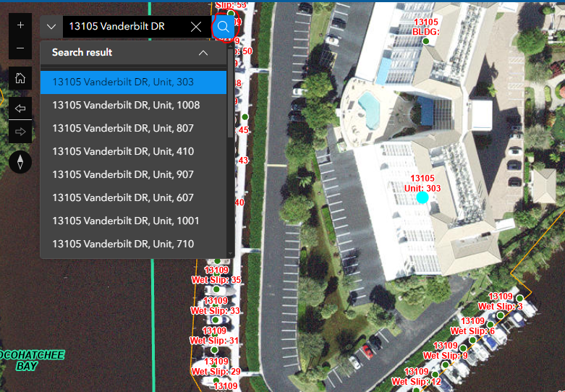This screenshot has height=392, width=565.
Task: Reset map orientation with the compass icon
Action: coord(20,162)
